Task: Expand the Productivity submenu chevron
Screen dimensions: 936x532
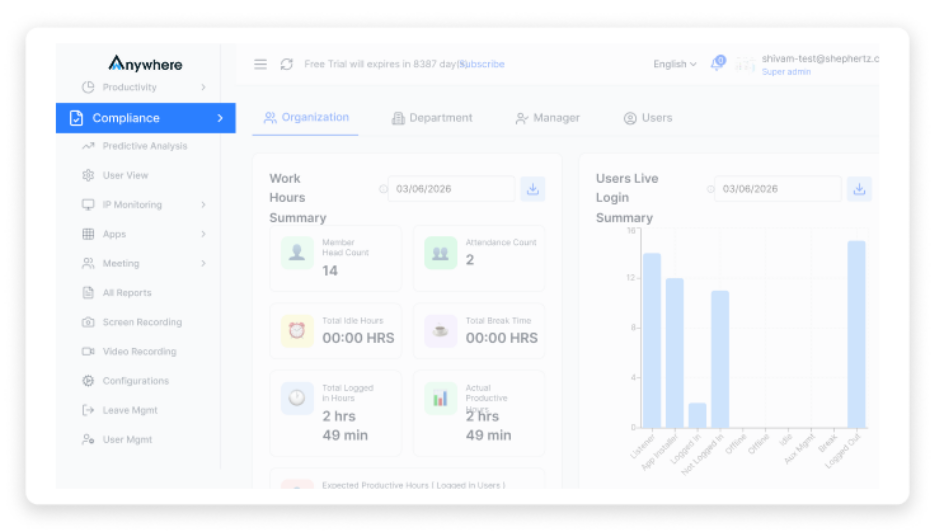Action: [204, 87]
